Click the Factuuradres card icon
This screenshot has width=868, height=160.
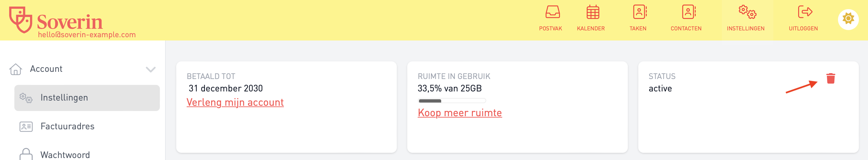[26, 127]
